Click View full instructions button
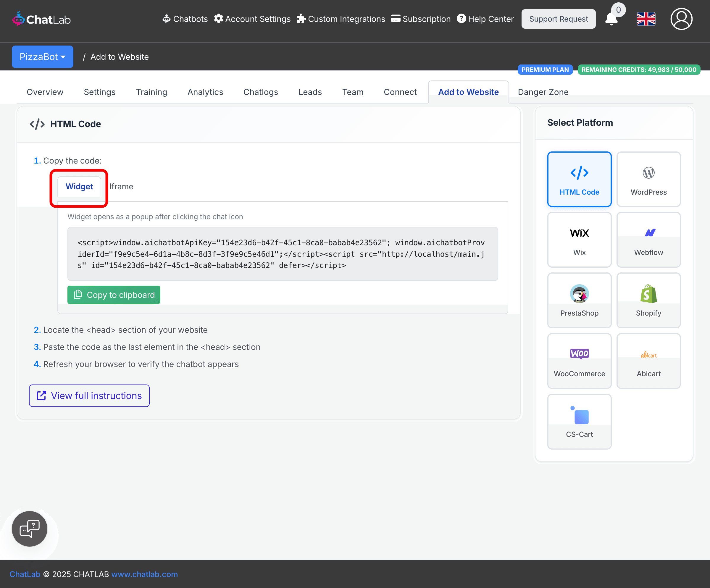This screenshot has width=710, height=588. tap(89, 396)
